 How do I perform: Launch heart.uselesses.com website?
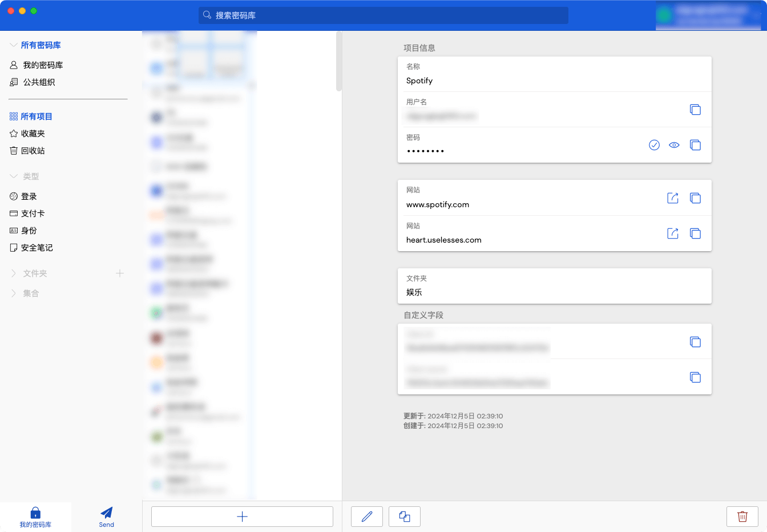tap(673, 233)
